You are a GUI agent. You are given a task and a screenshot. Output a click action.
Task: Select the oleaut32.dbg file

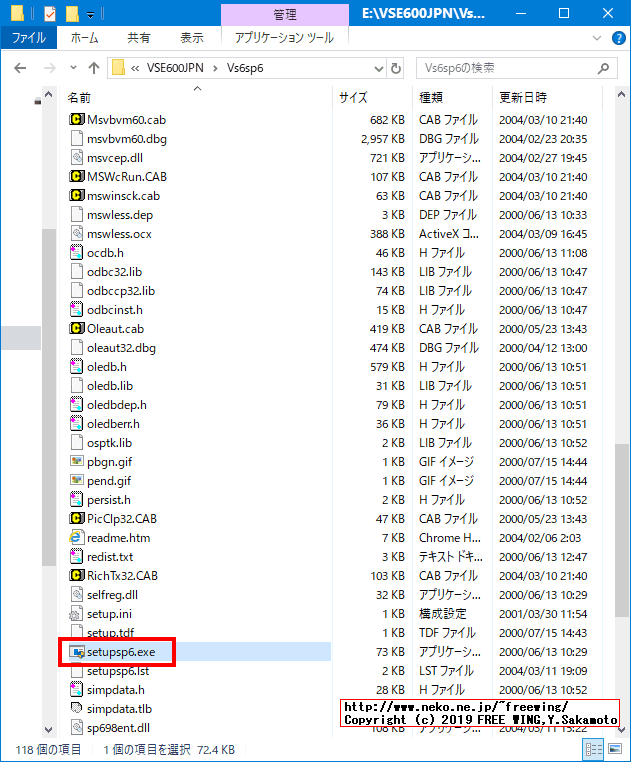[x=121, y=348]
